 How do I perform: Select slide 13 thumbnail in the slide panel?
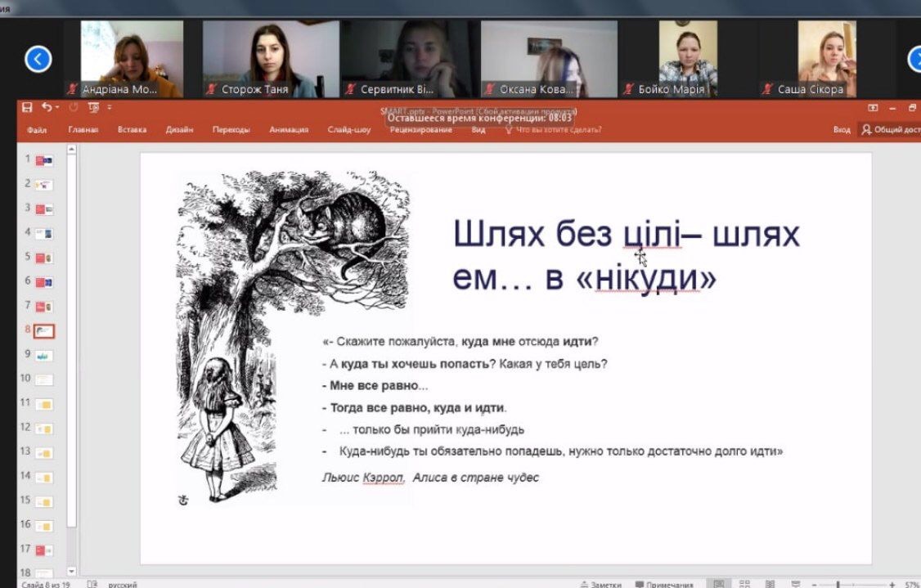44,453
